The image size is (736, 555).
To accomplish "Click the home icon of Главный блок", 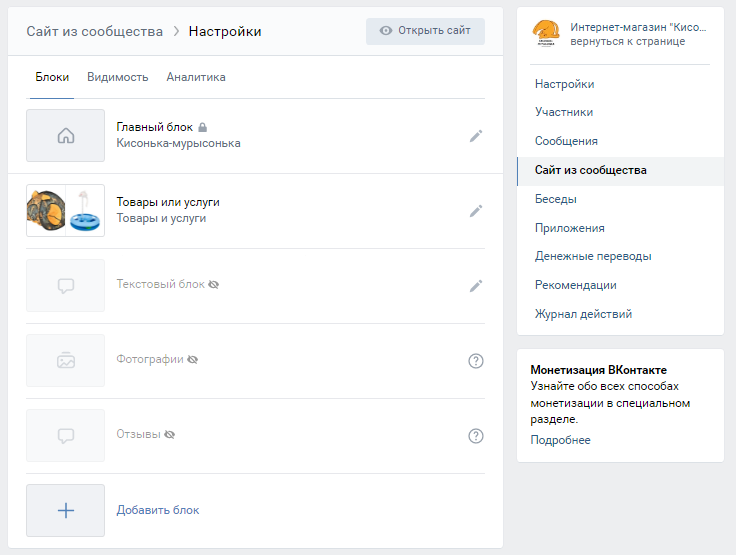I will coord(65,136).
